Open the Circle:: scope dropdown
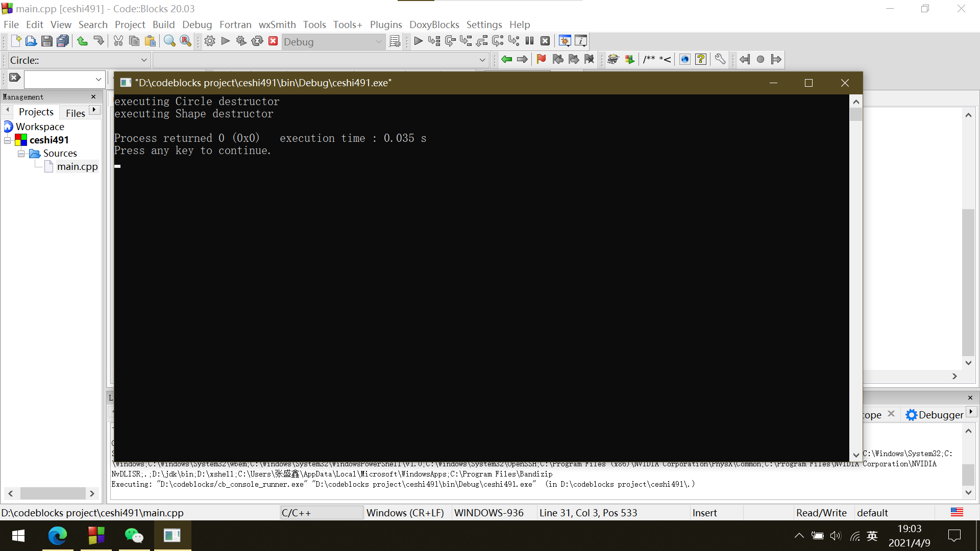 coord(143,60)
